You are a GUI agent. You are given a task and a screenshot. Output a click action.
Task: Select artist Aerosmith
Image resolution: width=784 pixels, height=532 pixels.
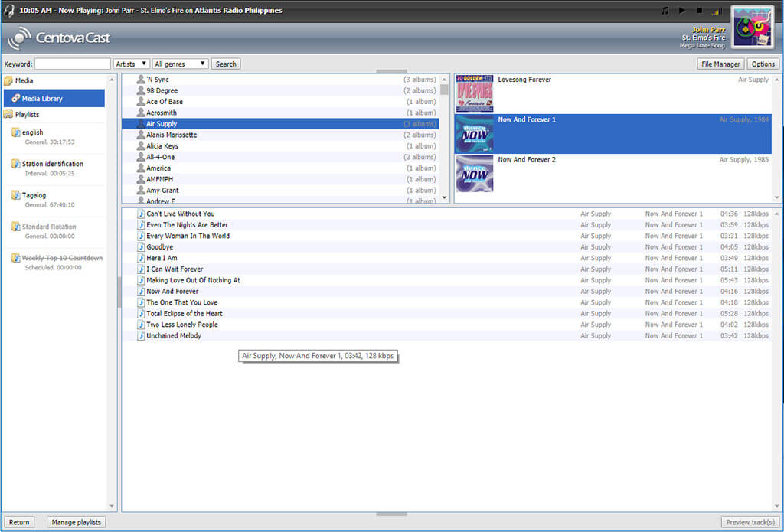pyautogui.click(x=280, y=113)
